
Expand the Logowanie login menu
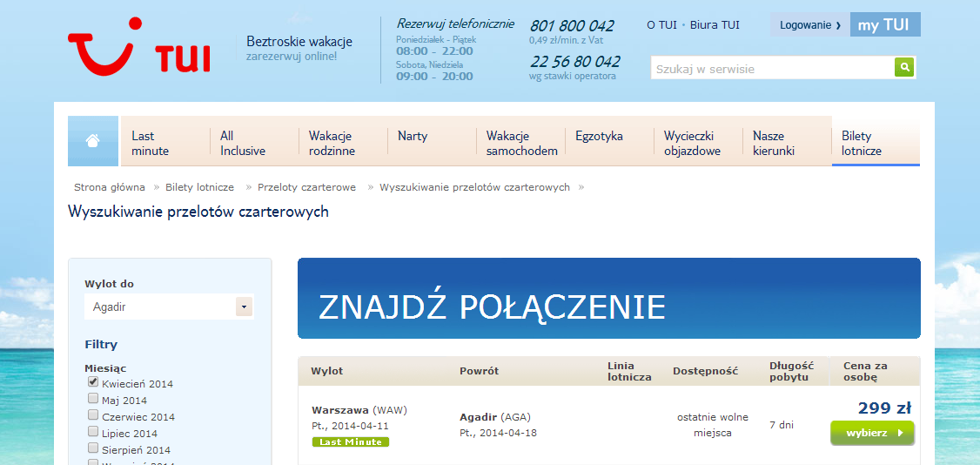pos(810,25)
